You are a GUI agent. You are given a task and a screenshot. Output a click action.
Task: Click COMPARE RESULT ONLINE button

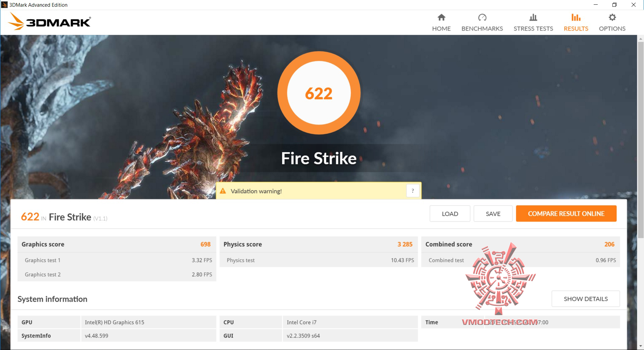tap(566, 214)
